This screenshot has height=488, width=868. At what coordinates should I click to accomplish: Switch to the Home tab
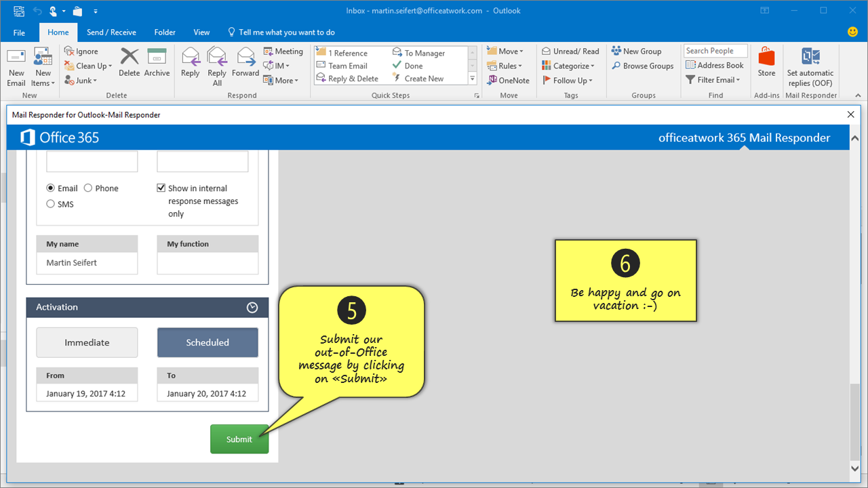(58, 33)
